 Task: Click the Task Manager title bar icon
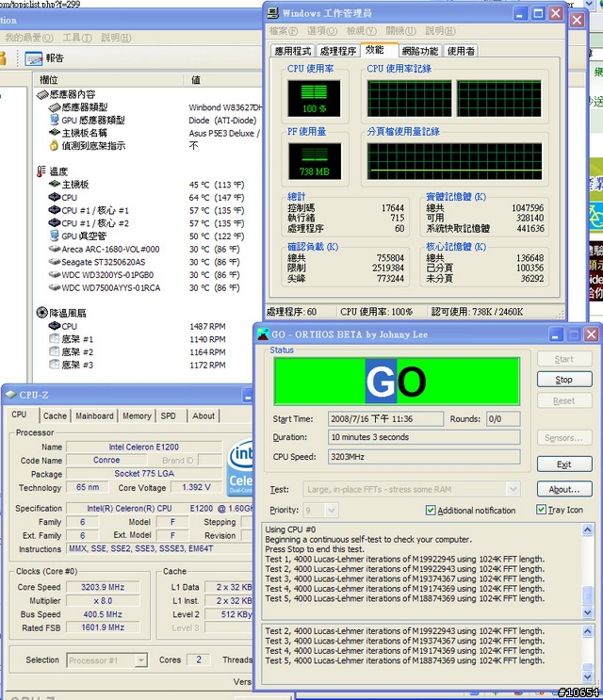click(x=272, y=13)
